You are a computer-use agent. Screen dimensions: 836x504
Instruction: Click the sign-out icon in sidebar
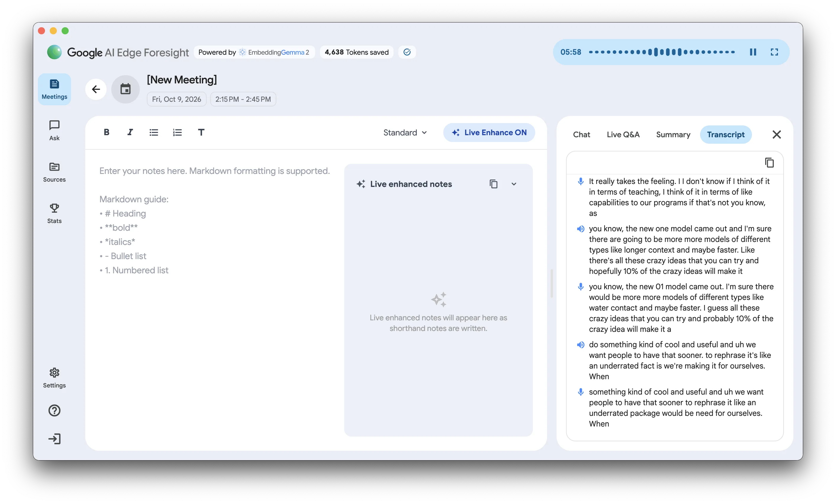54,439
